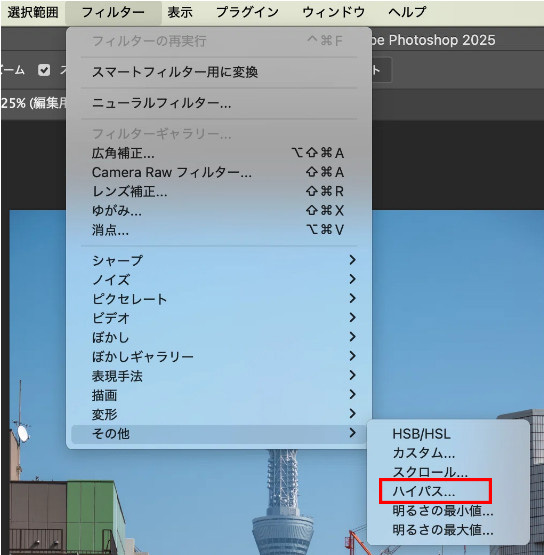Choose 明るさの最大値... filter
The image size is (544, 555).
[x=448, y=530]
